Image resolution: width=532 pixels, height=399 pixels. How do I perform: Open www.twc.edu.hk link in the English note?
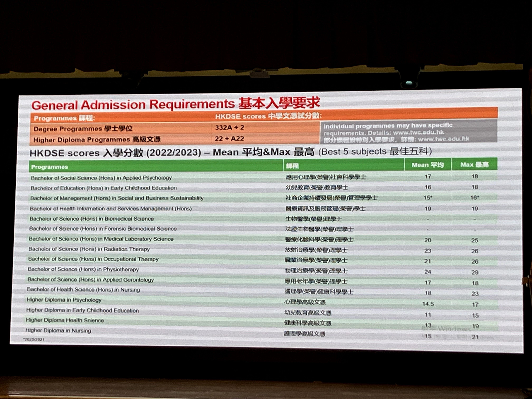(x=419, y=132)
